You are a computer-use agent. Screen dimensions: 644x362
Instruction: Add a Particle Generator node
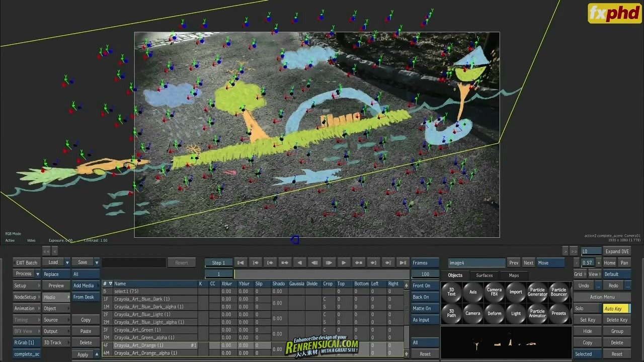point(537,292)
